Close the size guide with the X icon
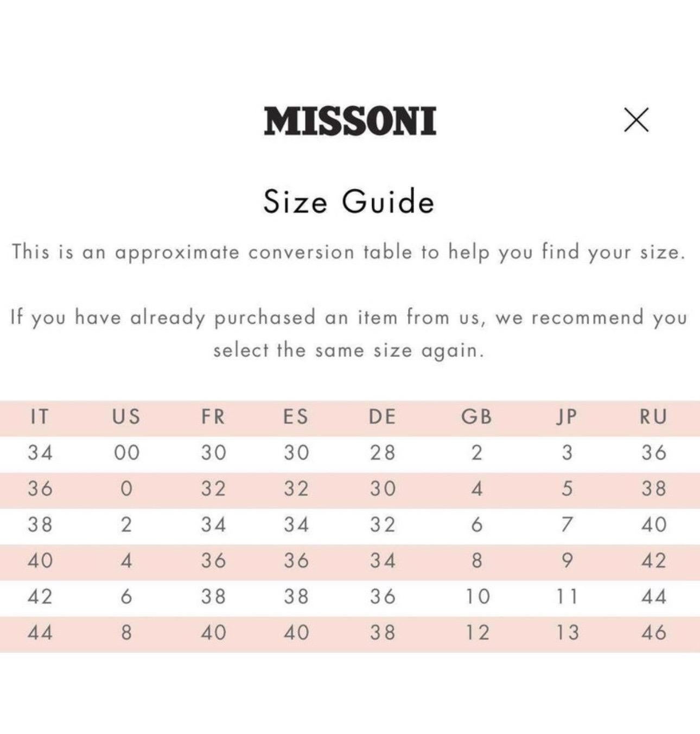This screenshot has height=734, width=700. point(636,119)
